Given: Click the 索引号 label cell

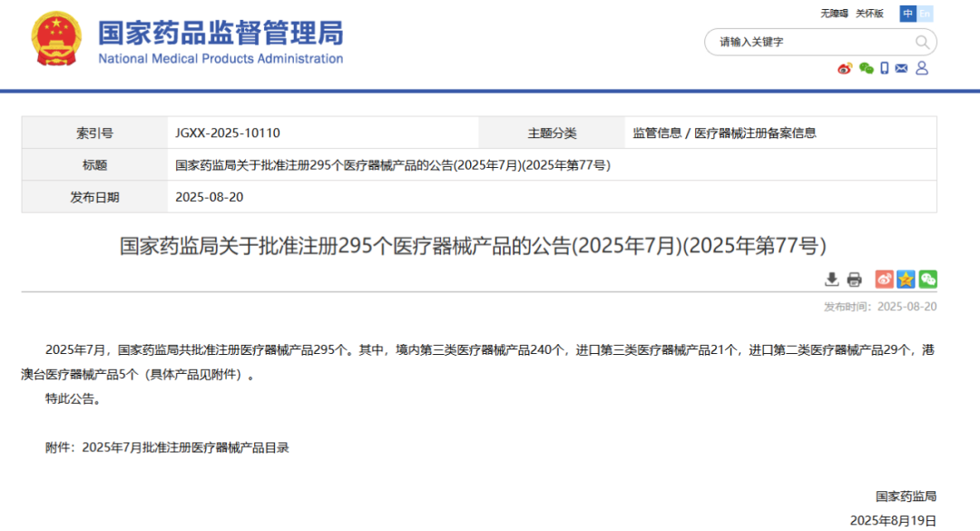Looking at the screenshot, I should pos(94,133).
